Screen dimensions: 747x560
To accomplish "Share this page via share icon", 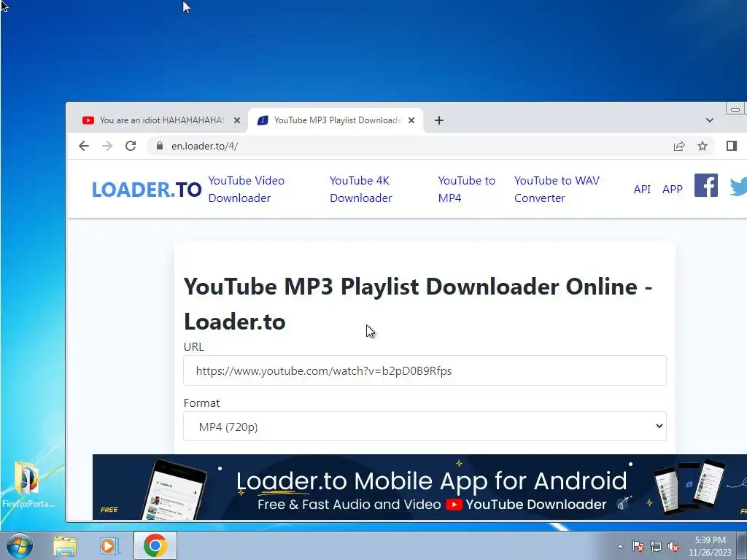I will pos(679,146).
